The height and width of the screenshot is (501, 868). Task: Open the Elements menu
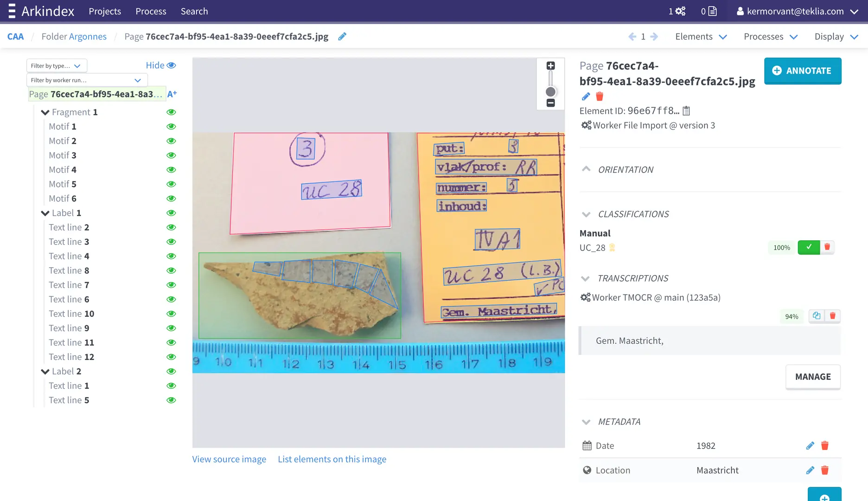coord(701,37)
